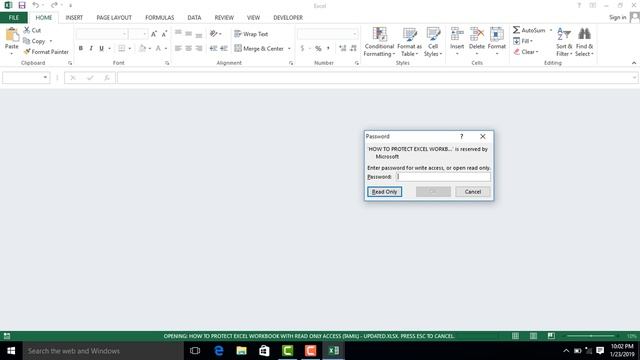Click the Font Color letter A icon

tap(158, 48)
